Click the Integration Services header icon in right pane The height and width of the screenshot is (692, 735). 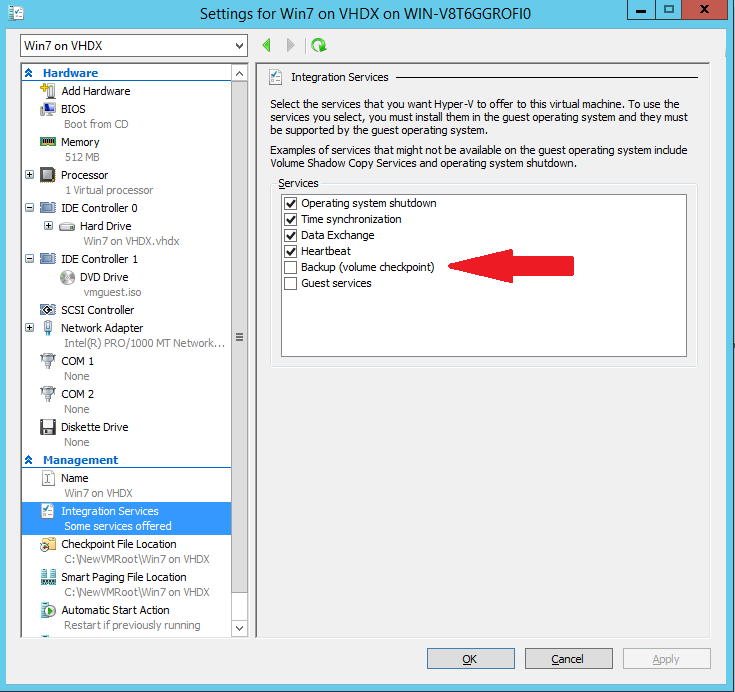[276, 77]
